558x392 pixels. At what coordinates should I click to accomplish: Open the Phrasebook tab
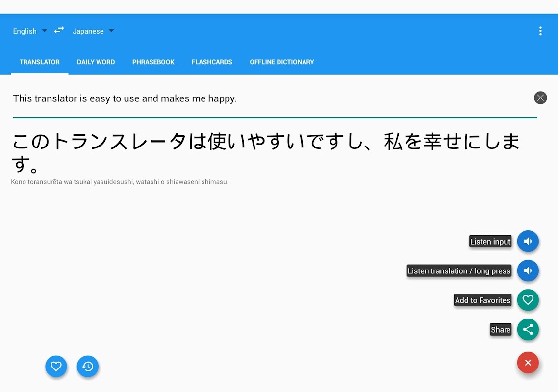[153, 62]
